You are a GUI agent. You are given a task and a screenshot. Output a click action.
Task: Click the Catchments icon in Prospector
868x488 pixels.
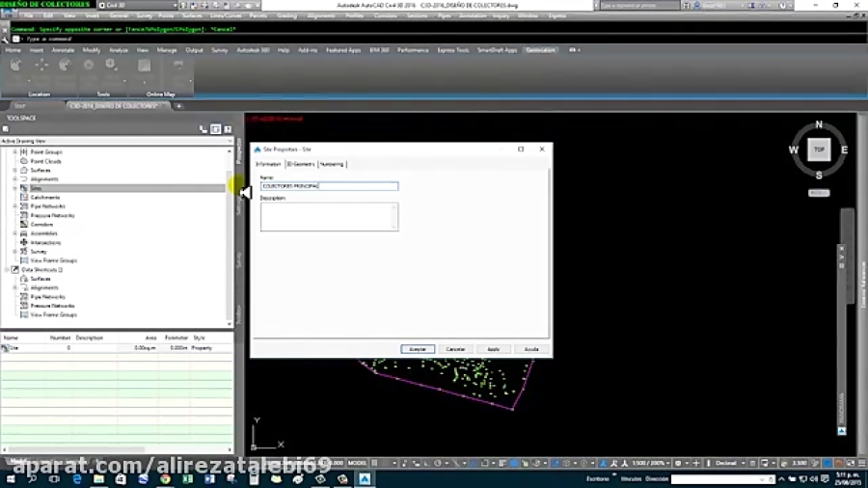pos(24,198)
